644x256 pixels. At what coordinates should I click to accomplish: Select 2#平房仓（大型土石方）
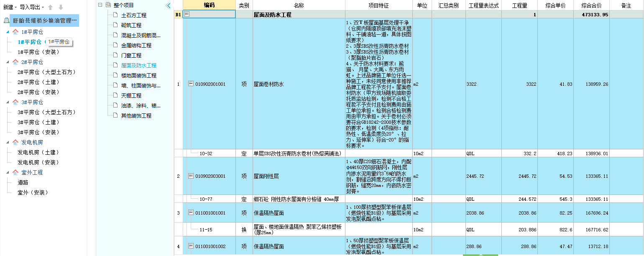47,72
